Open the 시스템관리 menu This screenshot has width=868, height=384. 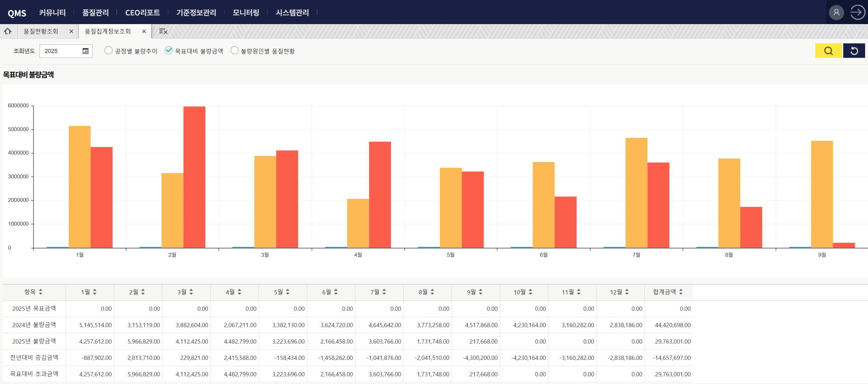[292, 13]
